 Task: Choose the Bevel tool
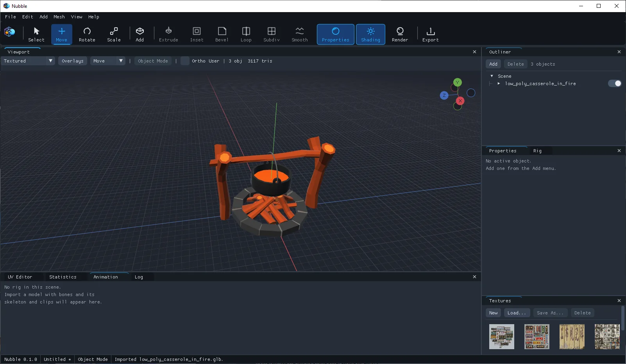(x=222, y=34)
